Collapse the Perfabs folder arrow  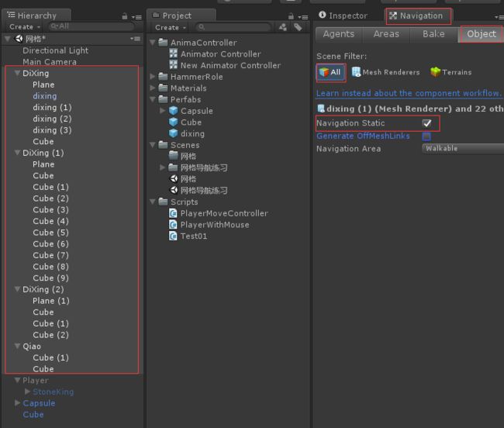point(153,99)
